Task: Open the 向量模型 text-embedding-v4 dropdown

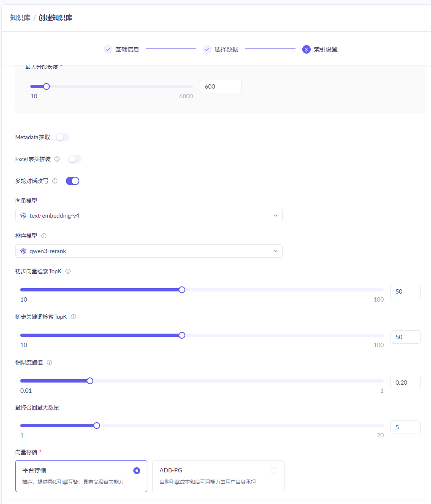Action: (149, 216)
